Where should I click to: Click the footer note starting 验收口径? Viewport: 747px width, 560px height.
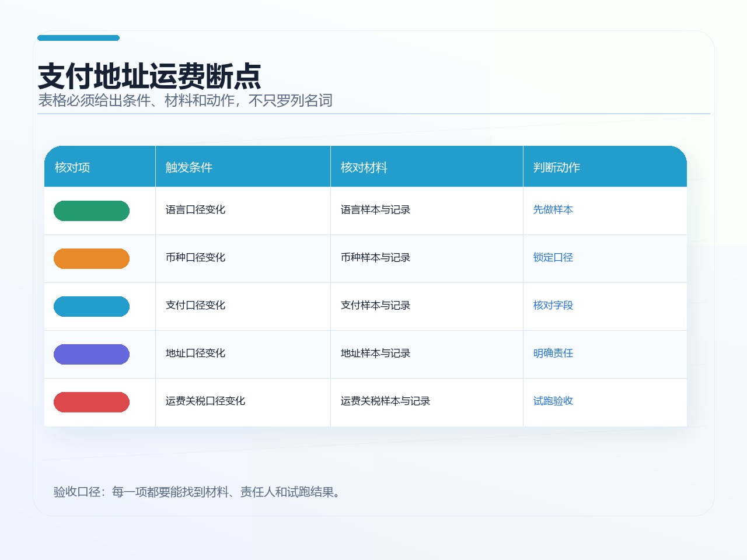point(197,492)
